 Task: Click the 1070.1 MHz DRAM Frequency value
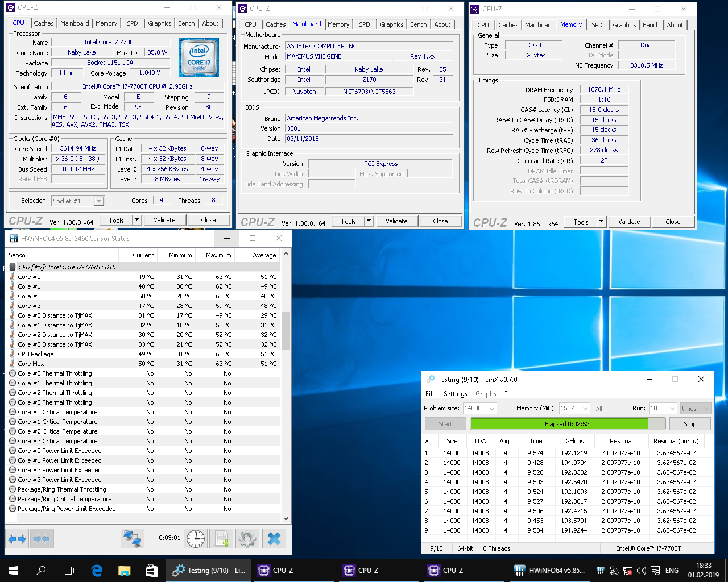(604, 89)
